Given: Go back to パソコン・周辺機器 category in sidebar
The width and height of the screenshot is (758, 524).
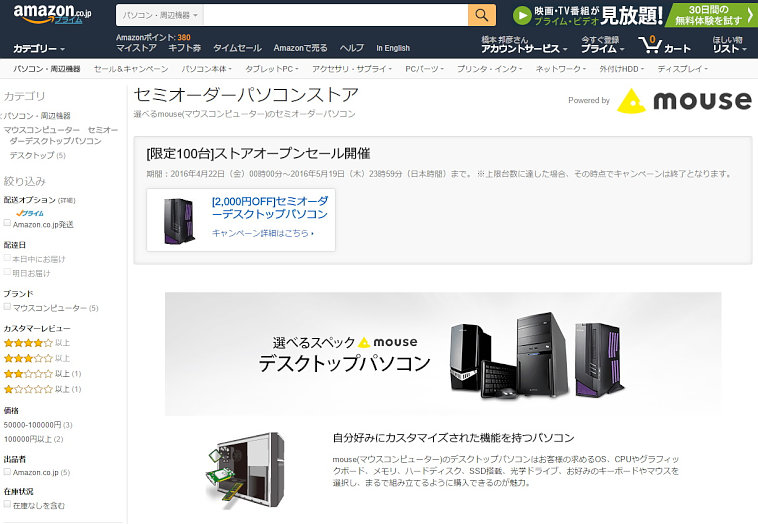Looking at the screenshot, I should click(x=37, y=116).
